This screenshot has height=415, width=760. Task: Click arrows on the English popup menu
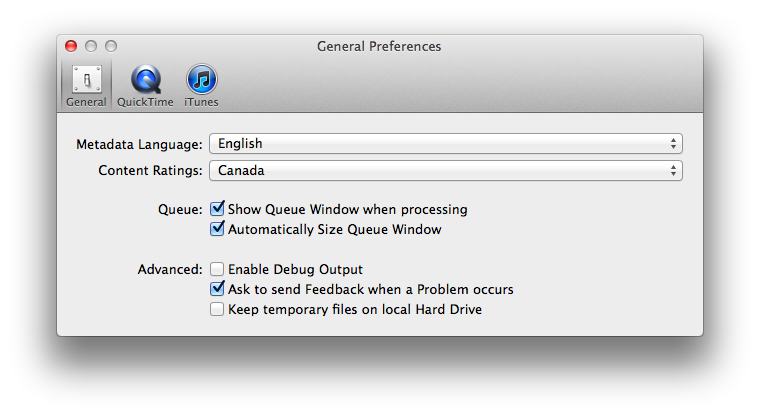(x=673, y=144)
